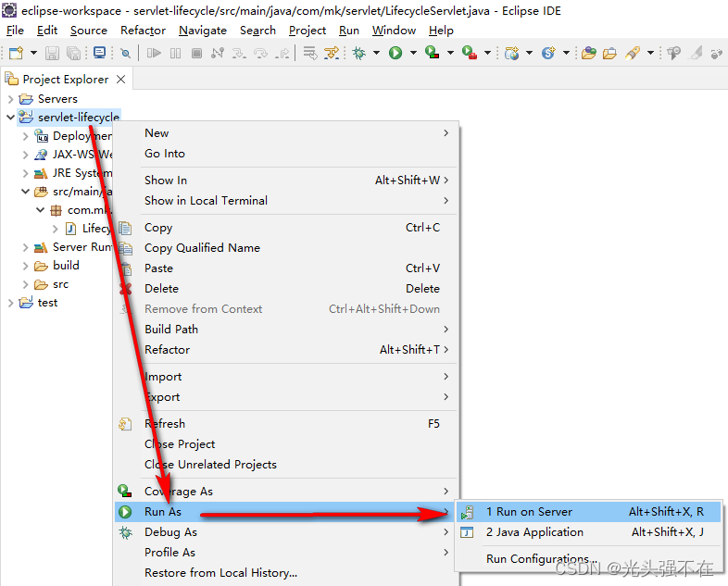The height and width of the screenshot is (586, 728).
Task: Open the Search toolbar dropdown arrow
Action: pyautogui.click(x=650, y=53)
